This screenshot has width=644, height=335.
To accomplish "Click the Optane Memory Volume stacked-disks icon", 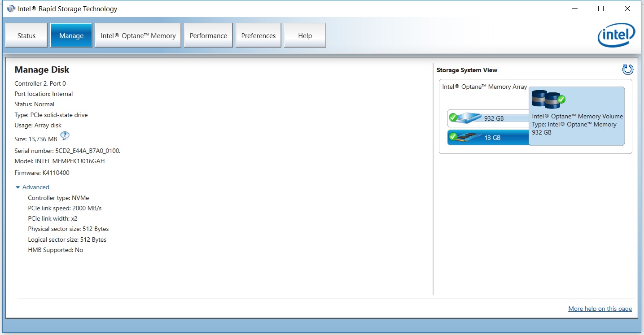I will pyautogui.click(x=548, y=100).
